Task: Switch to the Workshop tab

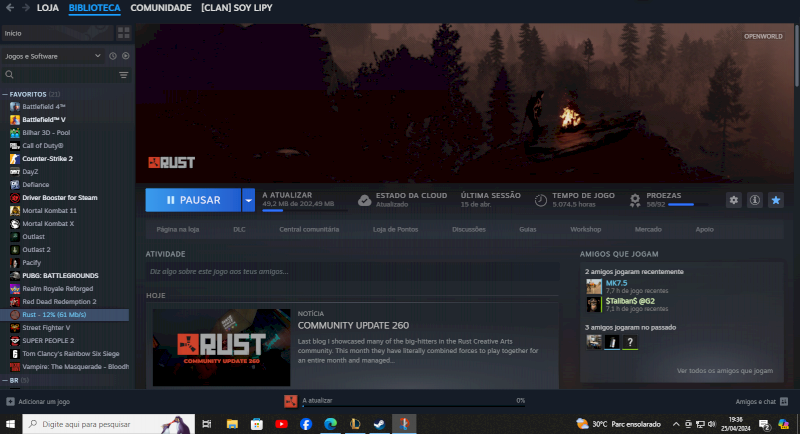Action: click(x=585, y=229)
